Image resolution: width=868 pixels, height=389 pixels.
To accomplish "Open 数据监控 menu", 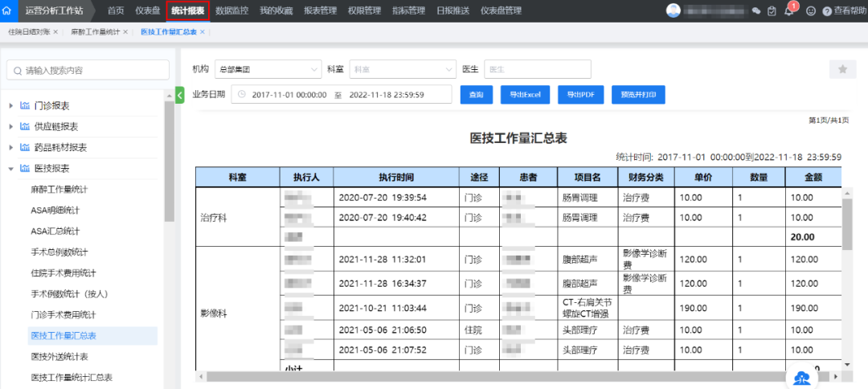I will [x=232, y=10].
